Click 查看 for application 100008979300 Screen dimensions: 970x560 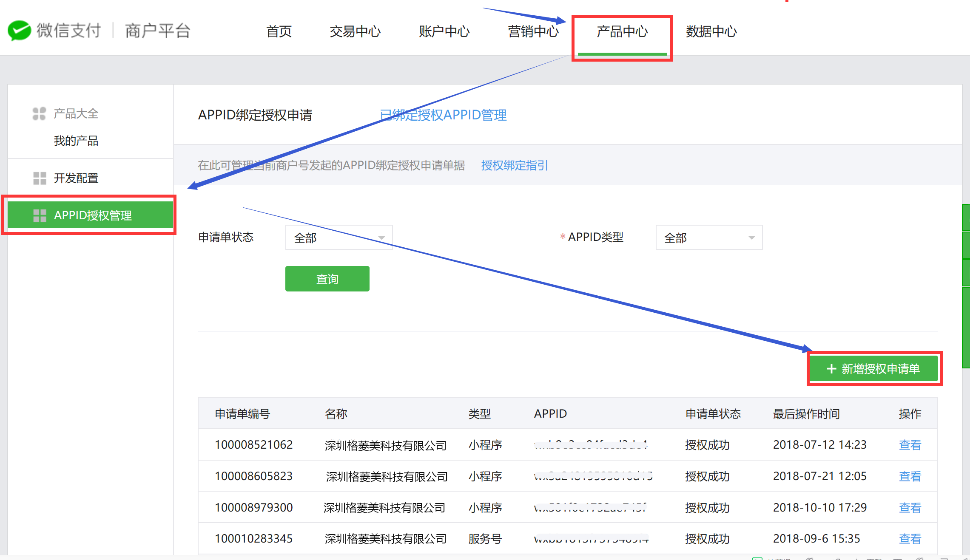(x=910, y=508)
